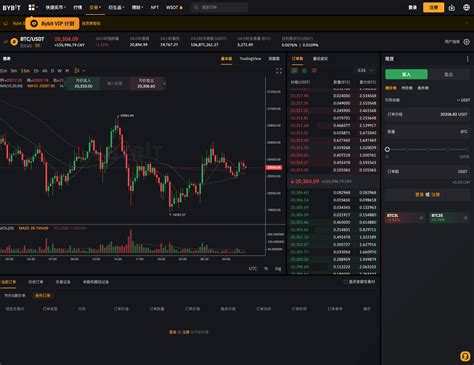Viewport: 474px width, 365px height.
Task: Expand chart to fullscreen
Action: pyautogui.click(x=279, y=71)
